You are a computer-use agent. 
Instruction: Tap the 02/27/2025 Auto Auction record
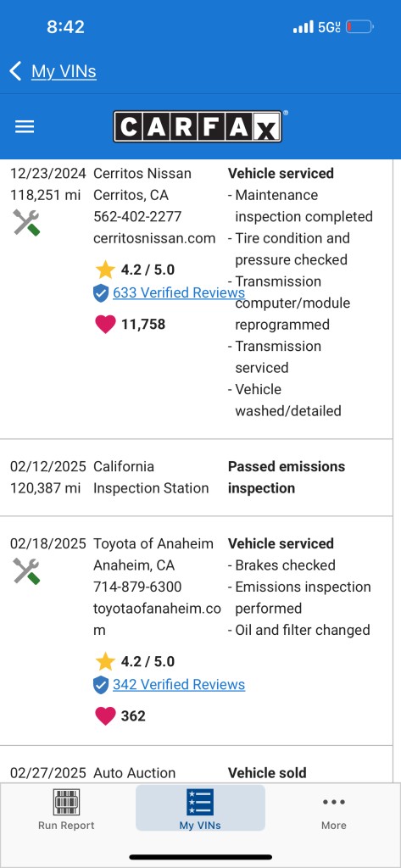200,773
